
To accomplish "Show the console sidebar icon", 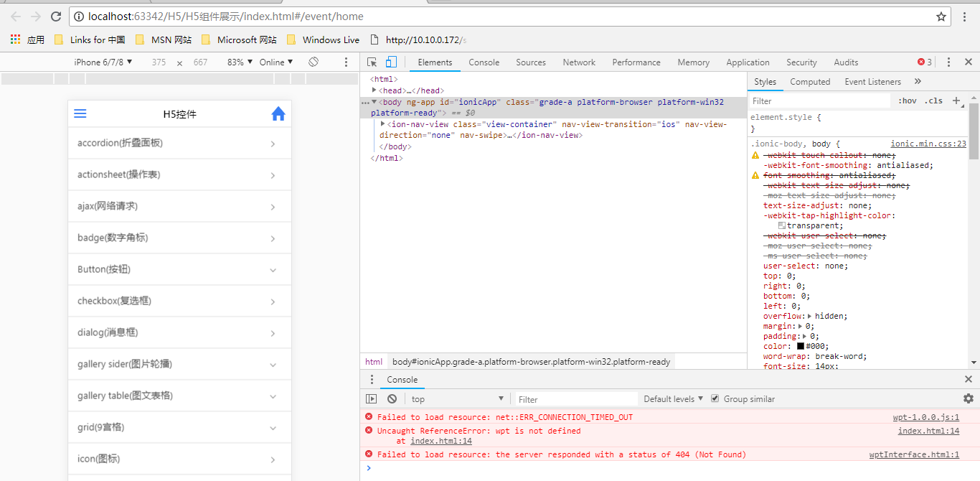I will coord(372,399).
